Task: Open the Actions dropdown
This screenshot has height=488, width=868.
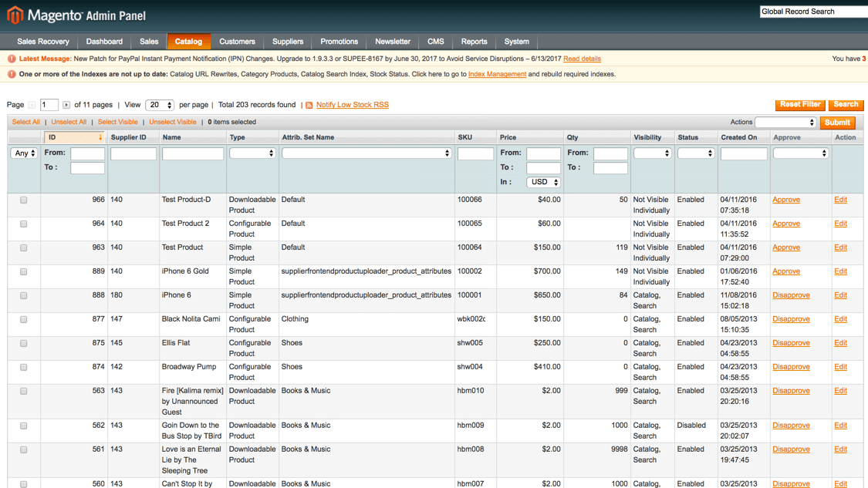Action: coord(785,123)
